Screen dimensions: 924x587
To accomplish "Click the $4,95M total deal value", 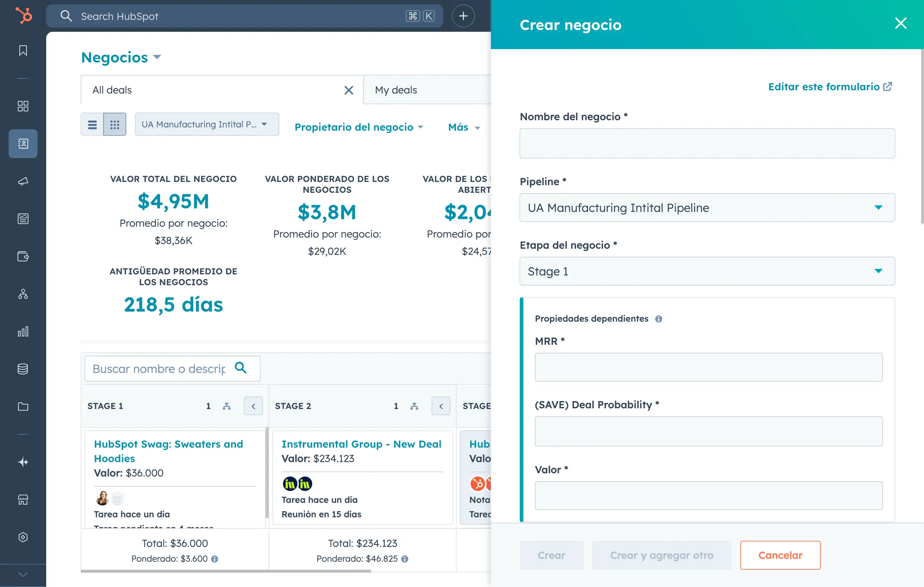I will [x=174, y=201].
